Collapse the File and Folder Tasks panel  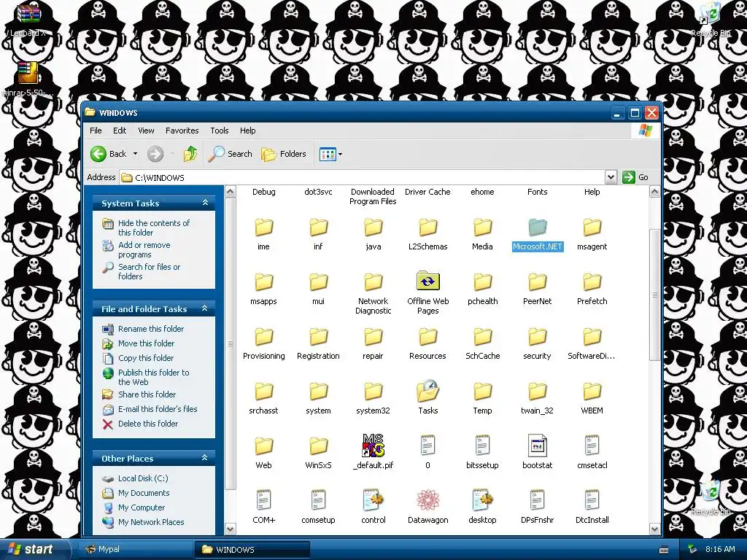205,308
